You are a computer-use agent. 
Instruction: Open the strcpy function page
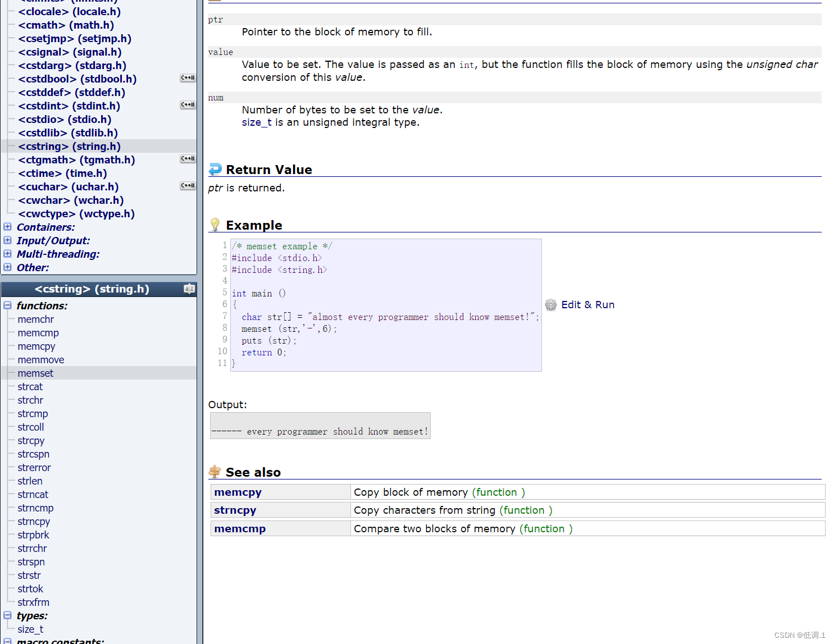click(31, 441)
